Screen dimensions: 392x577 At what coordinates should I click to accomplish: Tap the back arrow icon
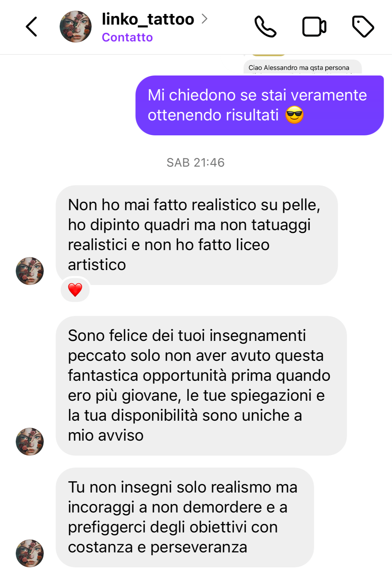32,27
